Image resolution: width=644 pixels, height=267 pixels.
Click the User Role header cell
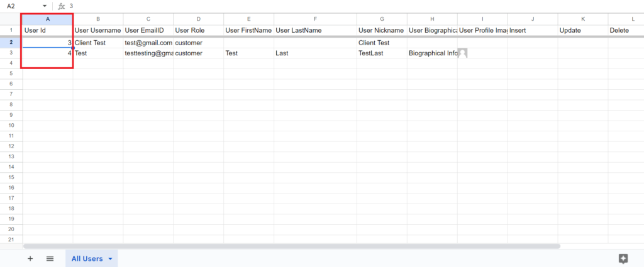198,30
